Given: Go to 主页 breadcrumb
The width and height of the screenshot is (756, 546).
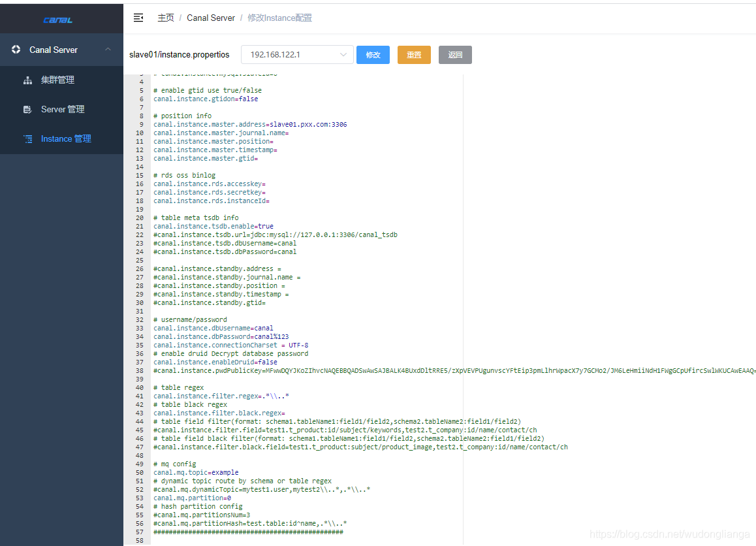Looking at the screenshot, I should (x=166, y=18).
